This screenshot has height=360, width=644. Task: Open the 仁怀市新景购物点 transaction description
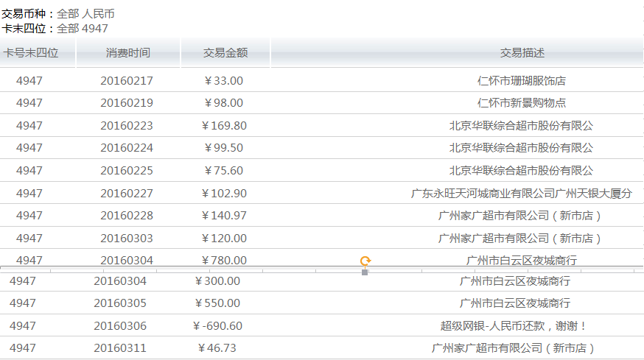[522, 103]
